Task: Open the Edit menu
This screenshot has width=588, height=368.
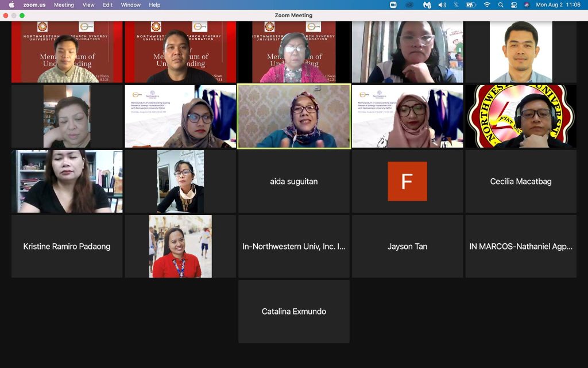Action: pos(107,5)
